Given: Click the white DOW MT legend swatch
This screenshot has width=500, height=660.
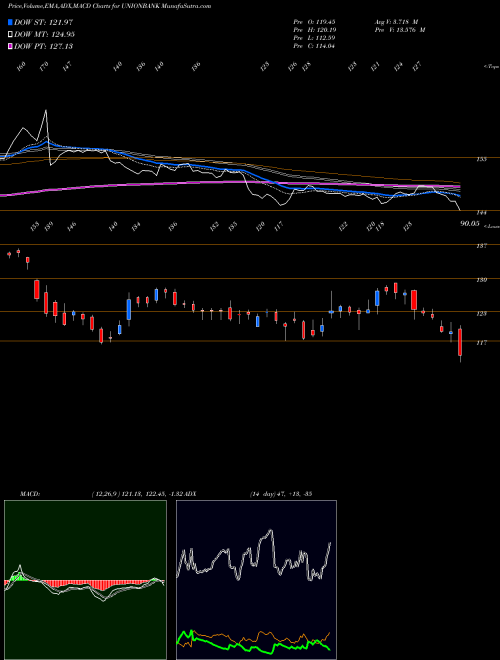Looking at the screenshot, I should (x=10, y=34).
